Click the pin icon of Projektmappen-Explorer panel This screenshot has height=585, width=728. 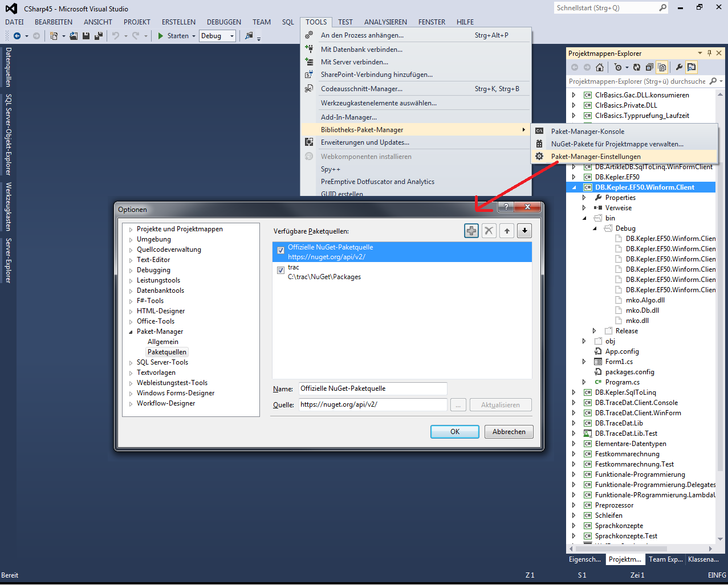click(709, 53)
